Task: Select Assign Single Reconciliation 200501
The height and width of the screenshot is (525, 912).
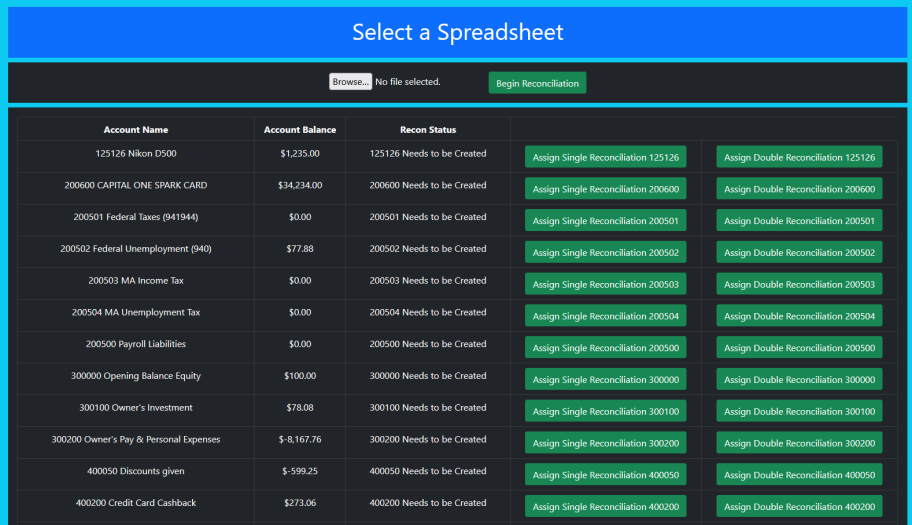Action: click(x=605, y=221)
